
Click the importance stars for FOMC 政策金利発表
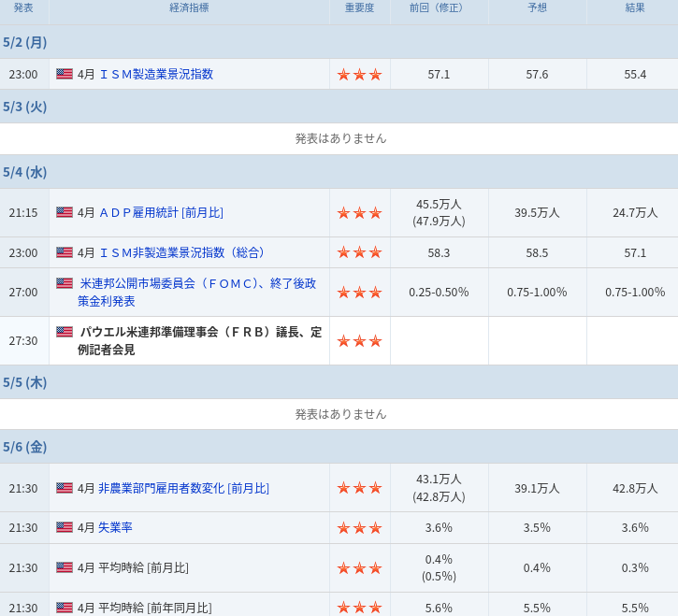(359, 293)
